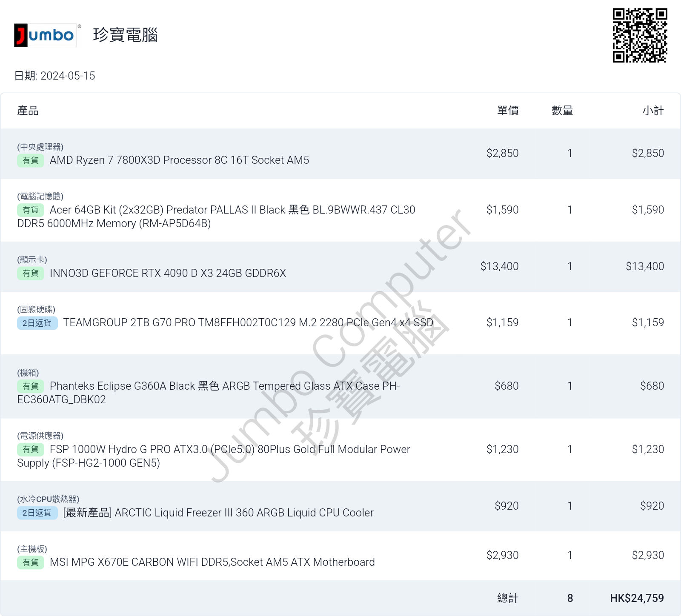Click the QR code image
681x616 pixels.
point(640,35)
